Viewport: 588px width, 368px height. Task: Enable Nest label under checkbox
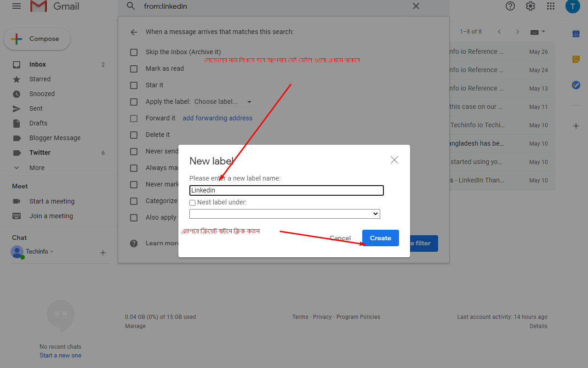[193, 203]
